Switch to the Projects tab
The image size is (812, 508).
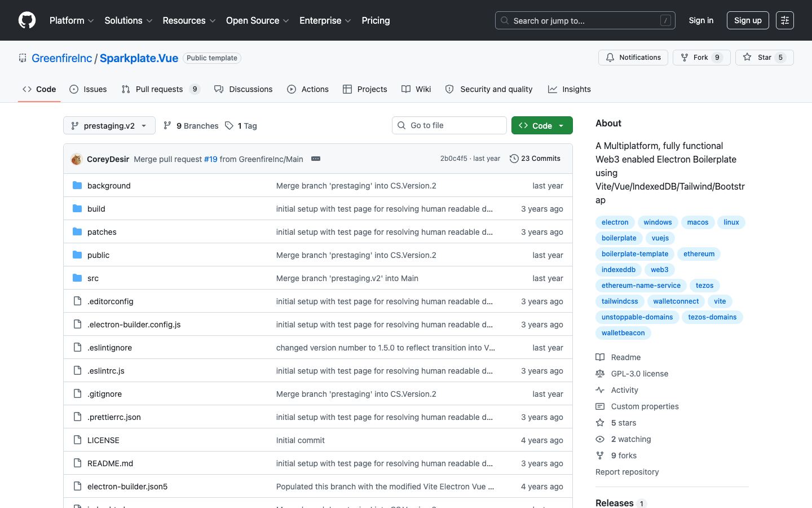tap(365, 89)
